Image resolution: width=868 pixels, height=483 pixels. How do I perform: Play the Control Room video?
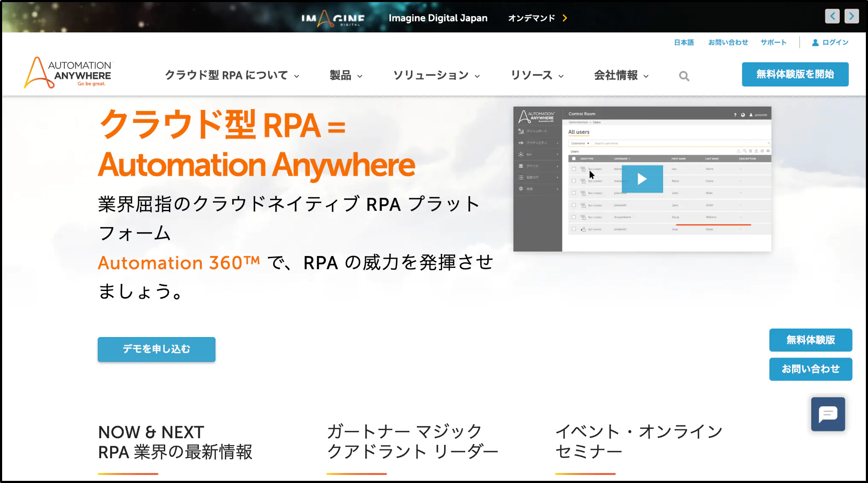(x=642, y=179)
